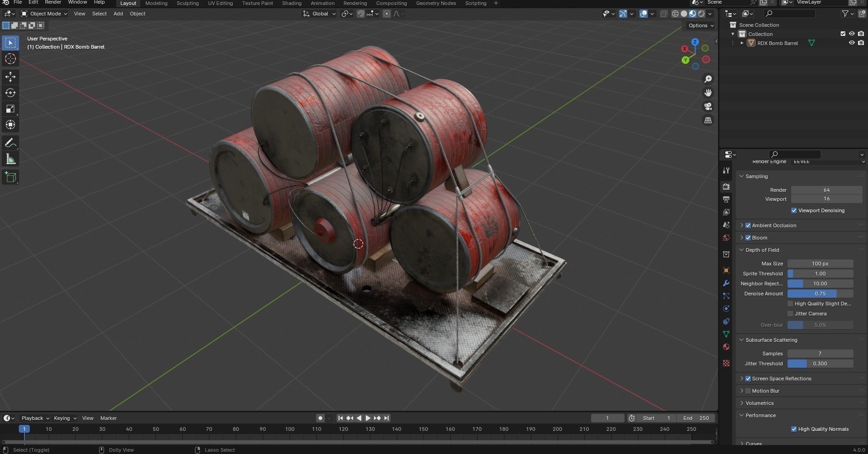This screenshot has width=868, height=454.
Task: Open the Material properties tab
Action: tap(726, 347)
